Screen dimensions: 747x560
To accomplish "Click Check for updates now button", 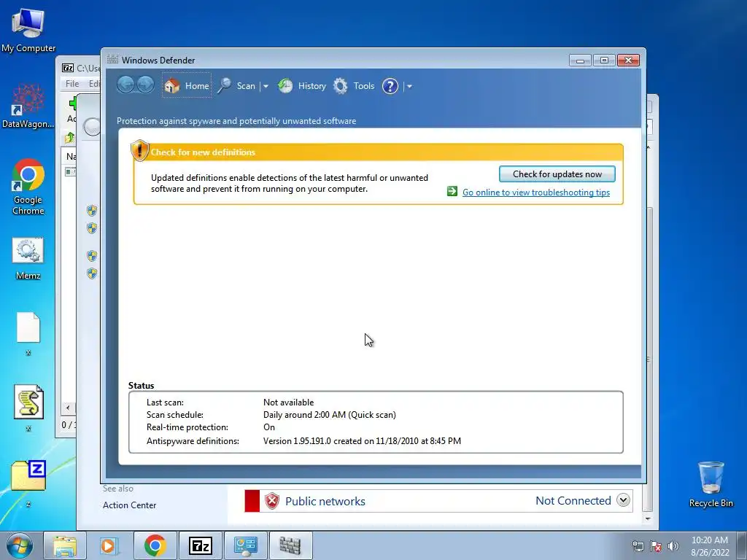I will pyautogui.click(x=557, y=174).
